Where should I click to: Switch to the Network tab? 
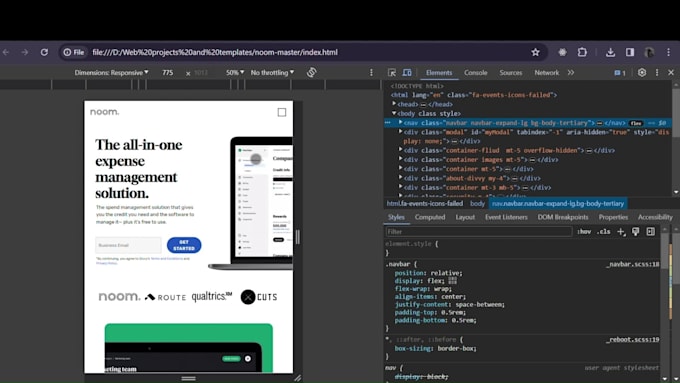coord(546,72)
